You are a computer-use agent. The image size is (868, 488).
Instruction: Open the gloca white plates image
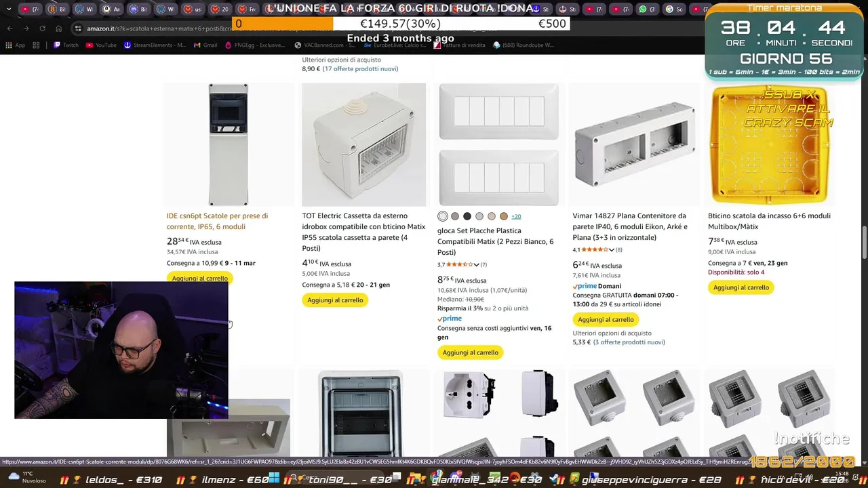[498, 144]
